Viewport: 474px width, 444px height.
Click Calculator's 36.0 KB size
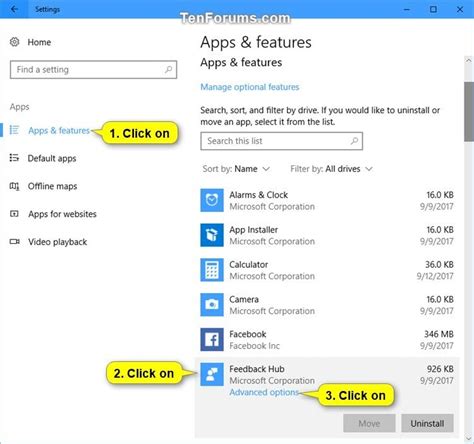point(439,264)
